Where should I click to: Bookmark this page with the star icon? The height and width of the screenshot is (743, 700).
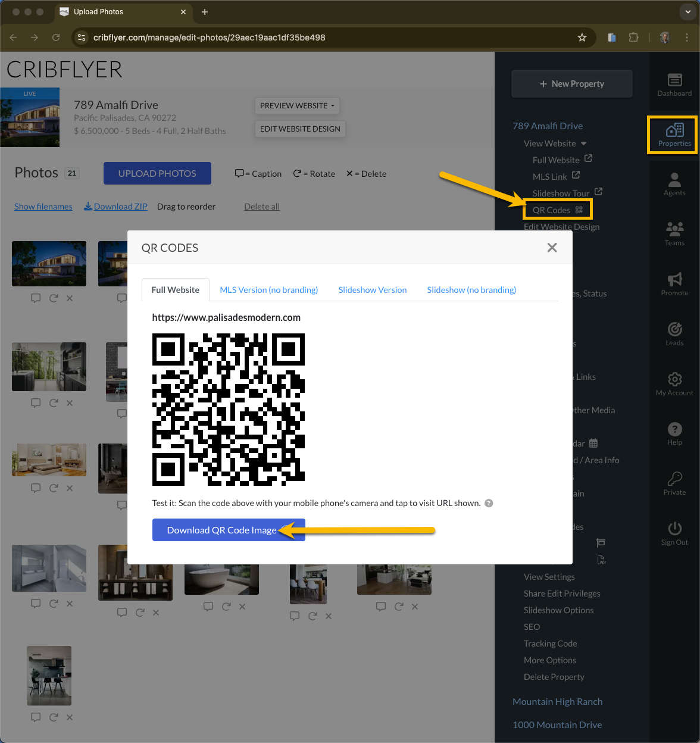click(582, 38)
